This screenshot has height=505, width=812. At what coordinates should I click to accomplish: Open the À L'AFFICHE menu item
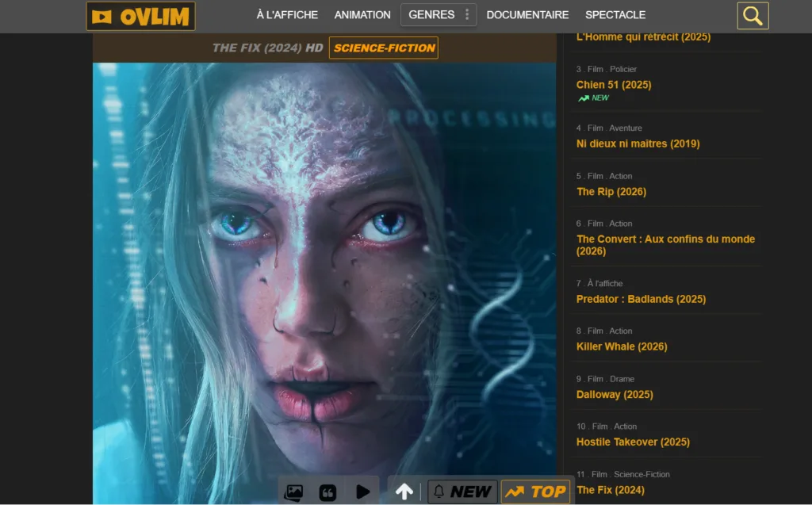coord(287,15)
